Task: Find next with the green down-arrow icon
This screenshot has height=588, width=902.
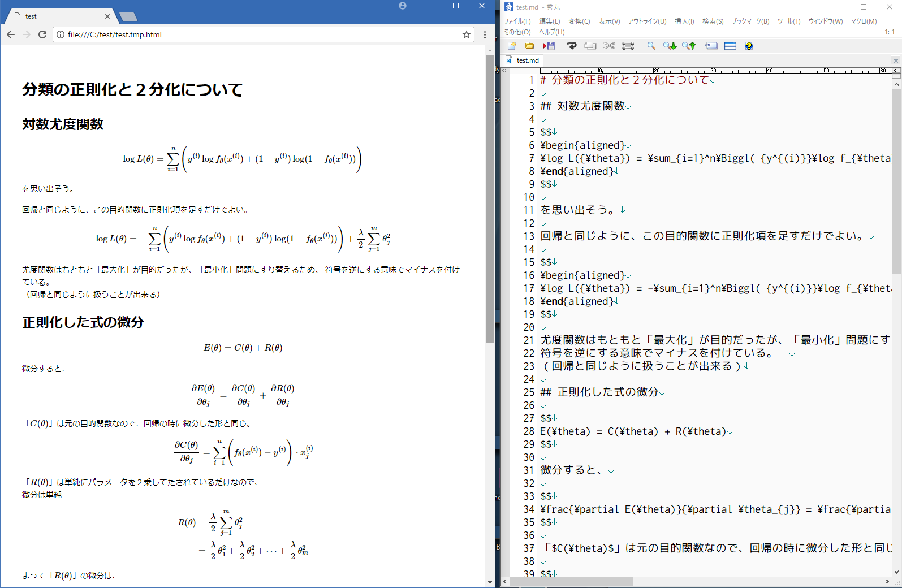Action: pyautogui.click(x=670, y=46)
